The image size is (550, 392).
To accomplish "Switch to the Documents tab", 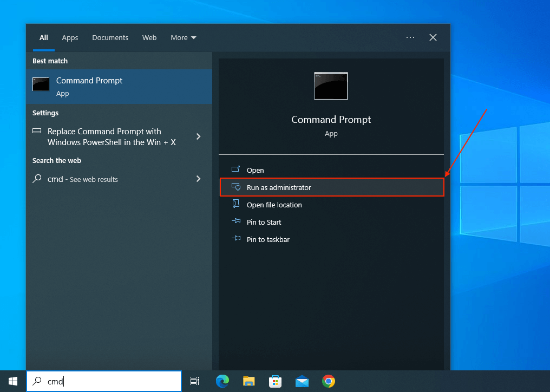I will 110,38.
